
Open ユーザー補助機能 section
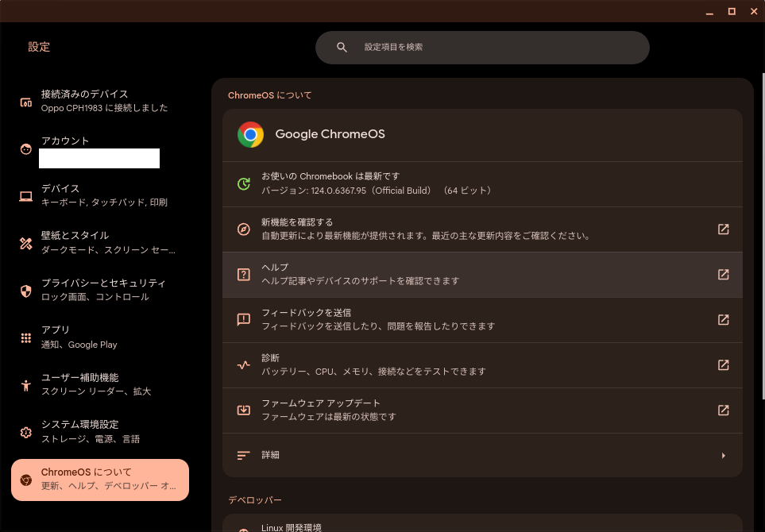(x=100, y=385)
